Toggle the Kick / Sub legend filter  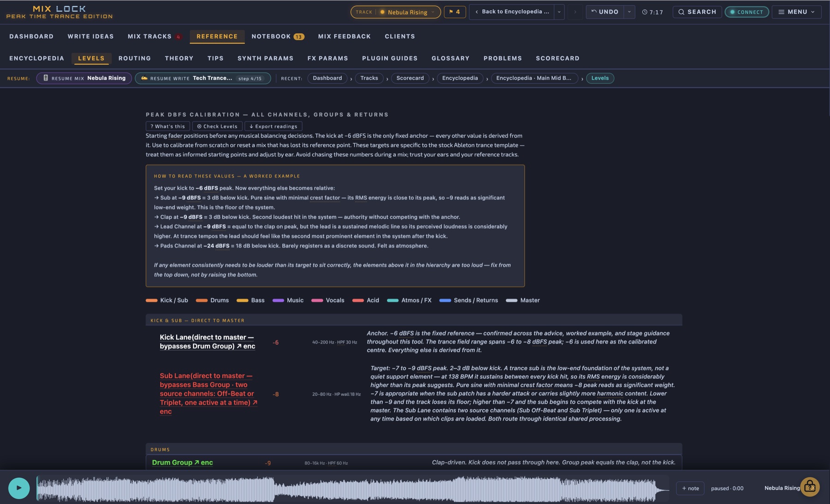(167, 300)
